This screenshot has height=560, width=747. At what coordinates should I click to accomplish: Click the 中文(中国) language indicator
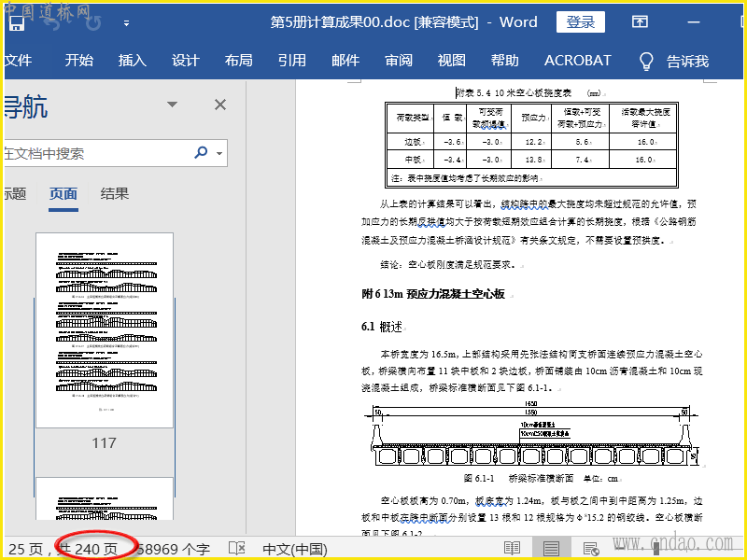(x=295, y=549)
